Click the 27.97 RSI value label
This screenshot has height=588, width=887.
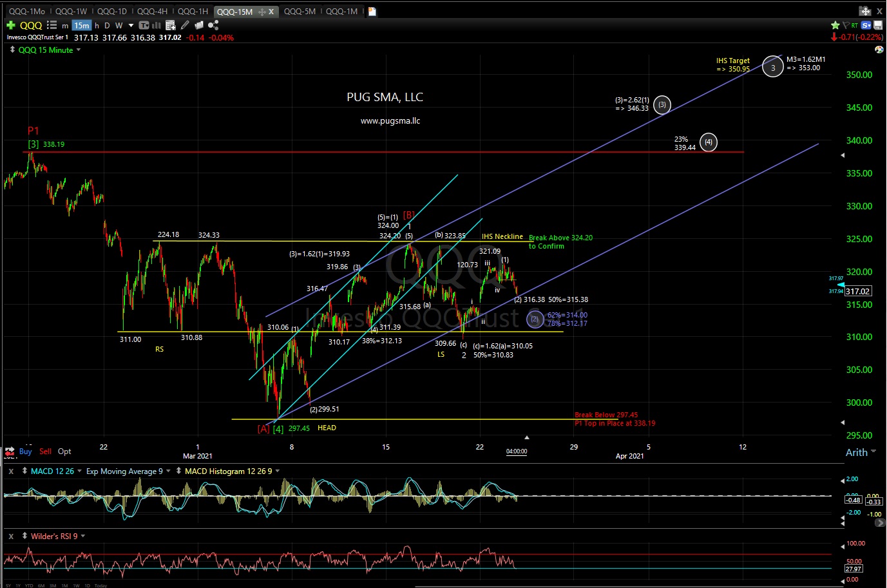click(x=854, y=569)
